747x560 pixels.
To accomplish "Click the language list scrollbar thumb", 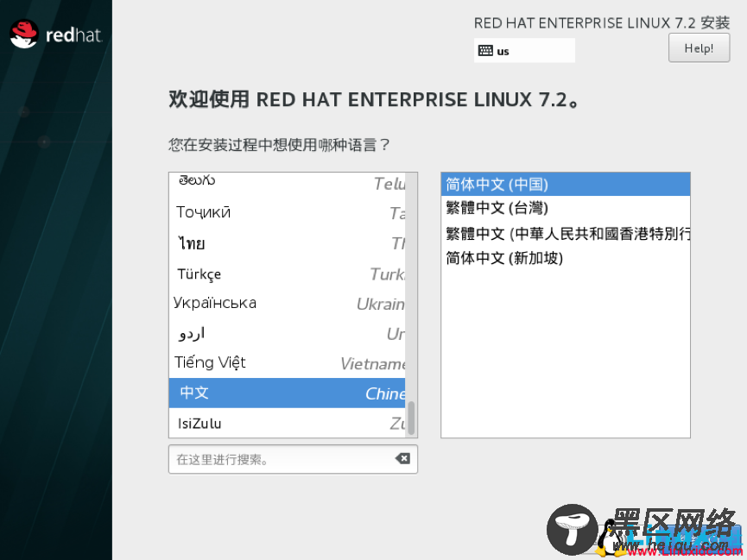I will point(411,418).
